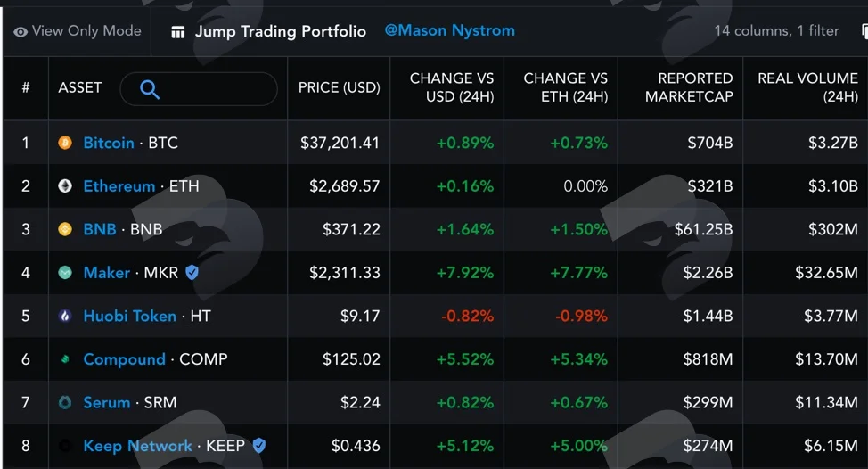Sort by Reported Marketcap column header
The image size is (868, 469).
coord(689,87)
